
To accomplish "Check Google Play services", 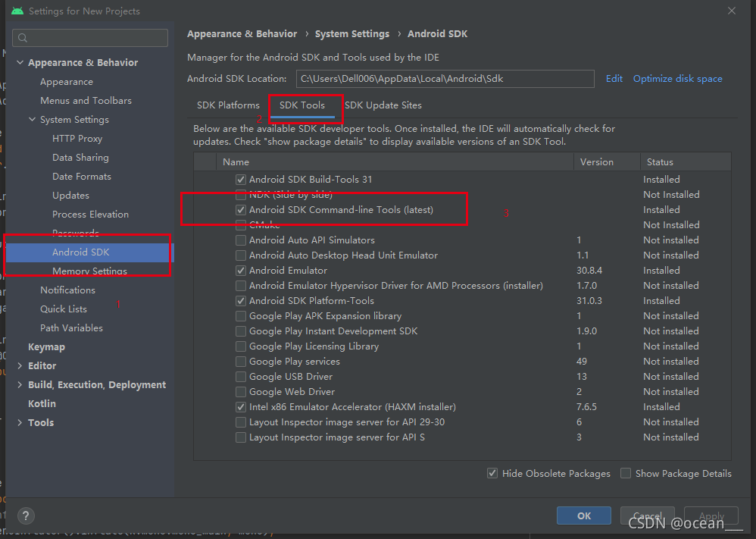I will click(241, 362).
